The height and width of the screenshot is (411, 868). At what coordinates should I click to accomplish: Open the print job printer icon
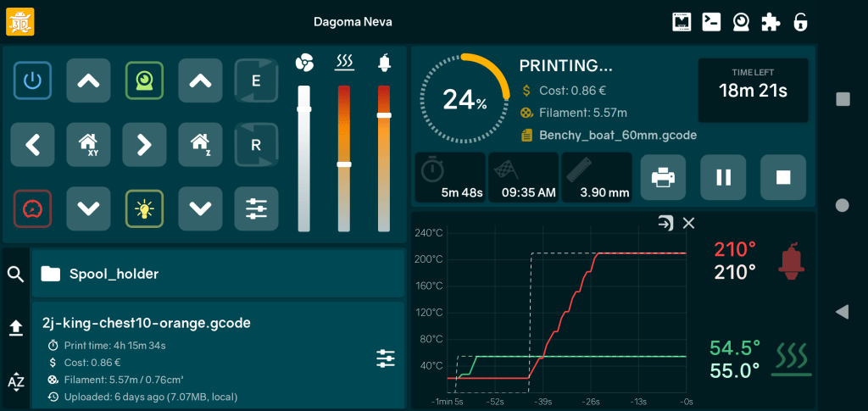pos(663,177)
